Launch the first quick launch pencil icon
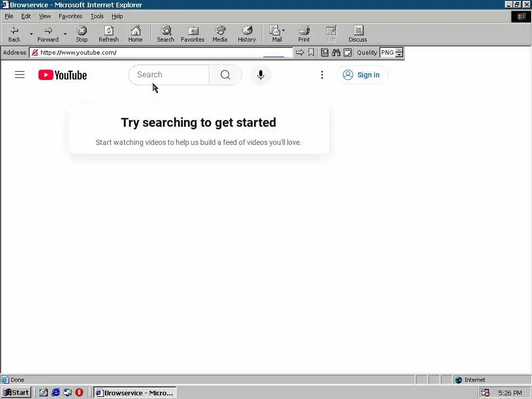 (44, 393)
